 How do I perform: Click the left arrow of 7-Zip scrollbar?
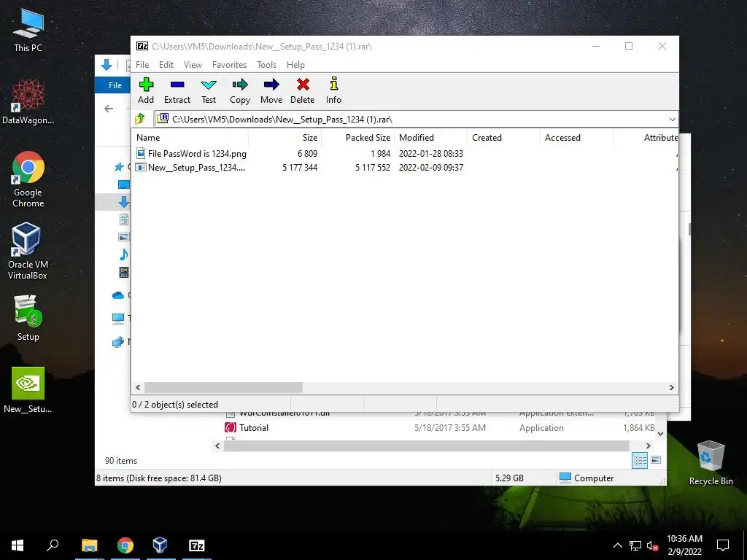(138, 388)
